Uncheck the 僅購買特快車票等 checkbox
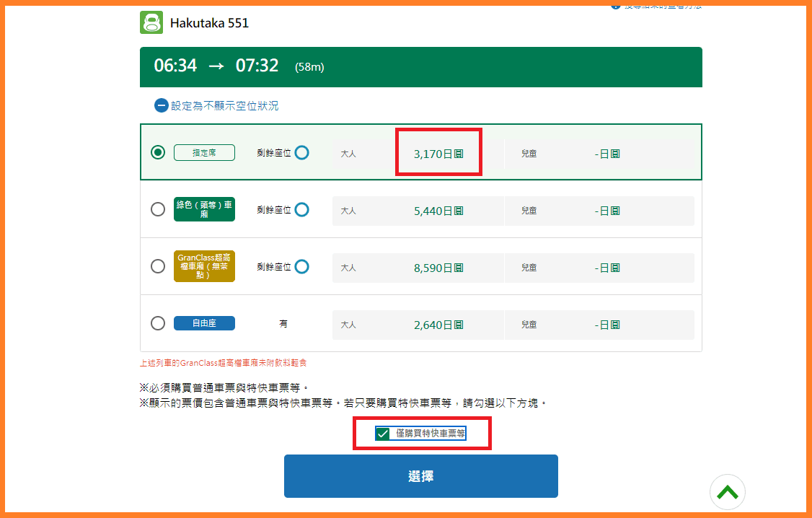Viewport: 812px width, 518px height. (383, 434)
